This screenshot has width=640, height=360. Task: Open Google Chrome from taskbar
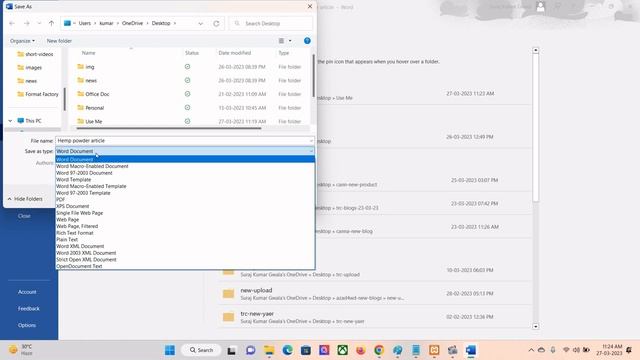[379, 350]
